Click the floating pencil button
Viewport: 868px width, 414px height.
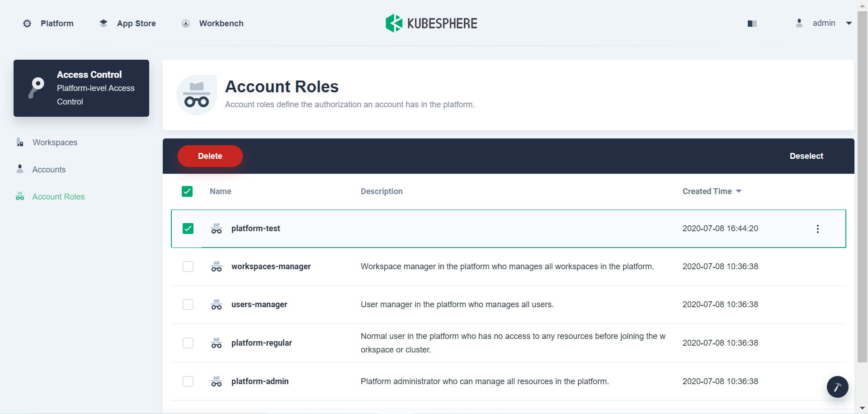coord(837,387)
